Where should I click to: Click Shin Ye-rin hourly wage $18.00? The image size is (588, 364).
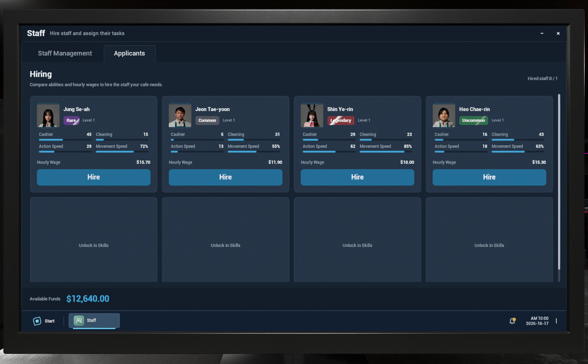tap(407, 162)
